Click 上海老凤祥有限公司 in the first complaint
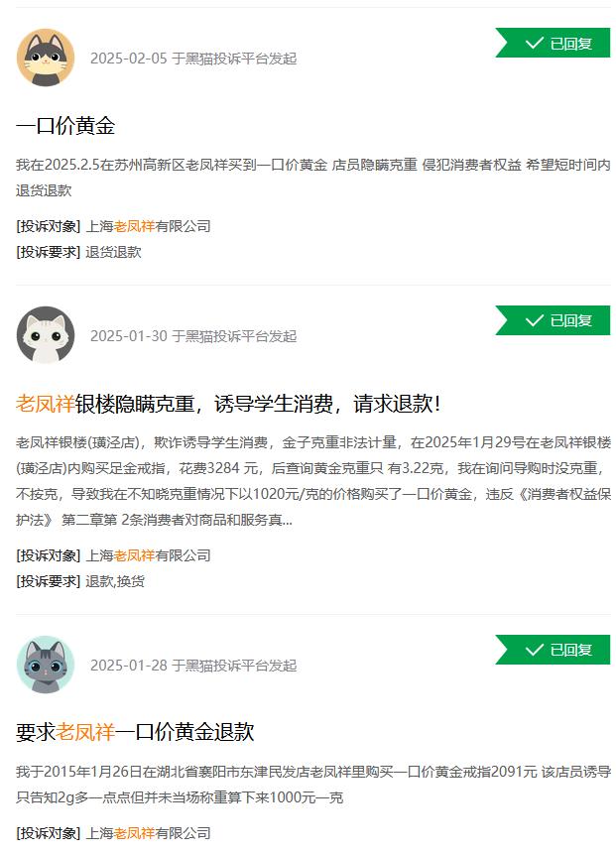Viewport: 616px width, 853px height. [x=148, y=226]
